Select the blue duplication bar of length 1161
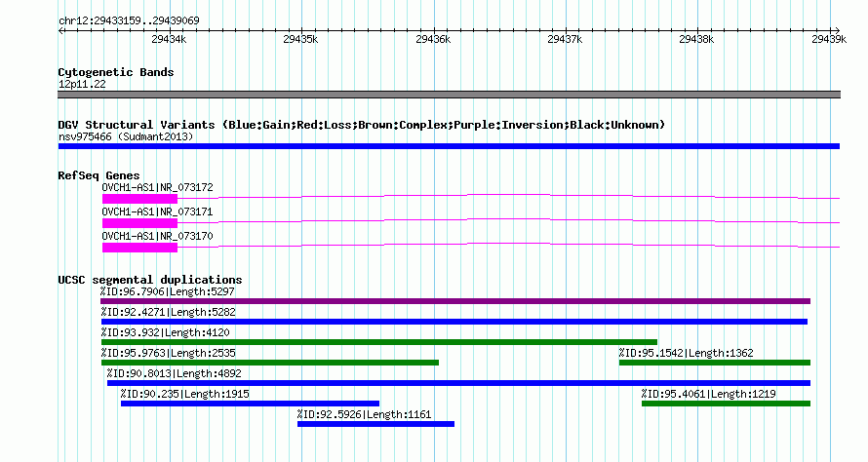The height and width of the screenshot is (462, 868). [x=375, y=424]
